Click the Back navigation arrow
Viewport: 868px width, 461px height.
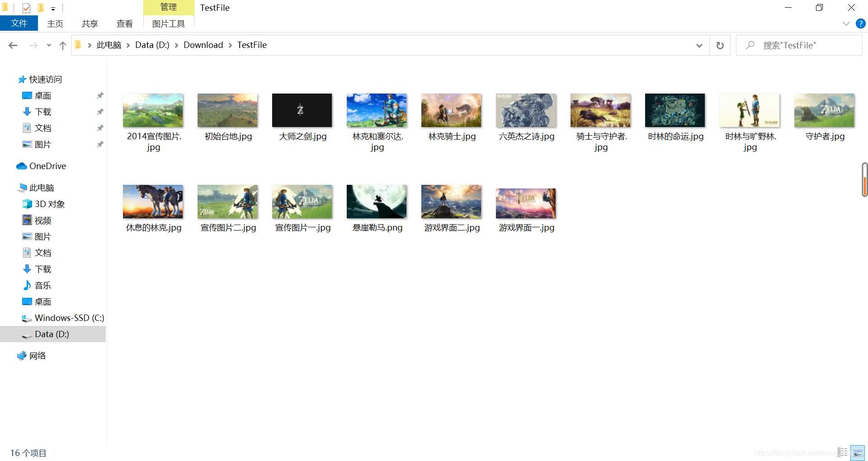13,45
